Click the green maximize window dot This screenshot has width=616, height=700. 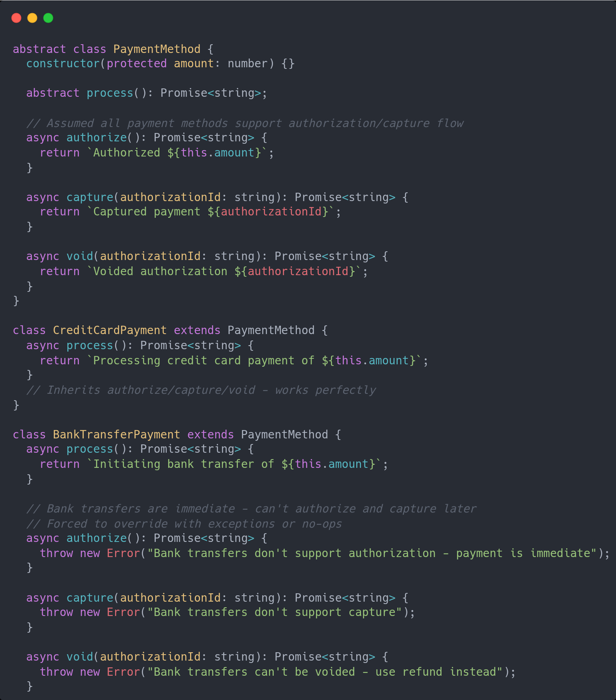(x=48, y=18)
